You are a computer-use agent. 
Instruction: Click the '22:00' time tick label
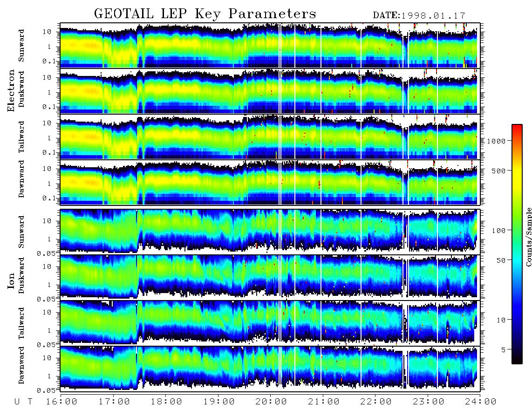[x=376, y=402]
